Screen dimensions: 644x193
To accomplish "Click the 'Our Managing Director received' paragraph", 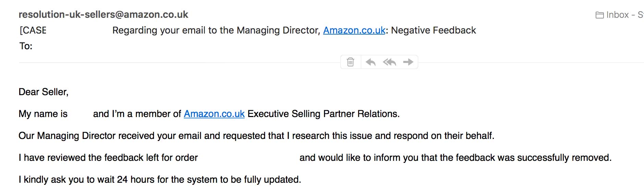I will click(256, 136).
